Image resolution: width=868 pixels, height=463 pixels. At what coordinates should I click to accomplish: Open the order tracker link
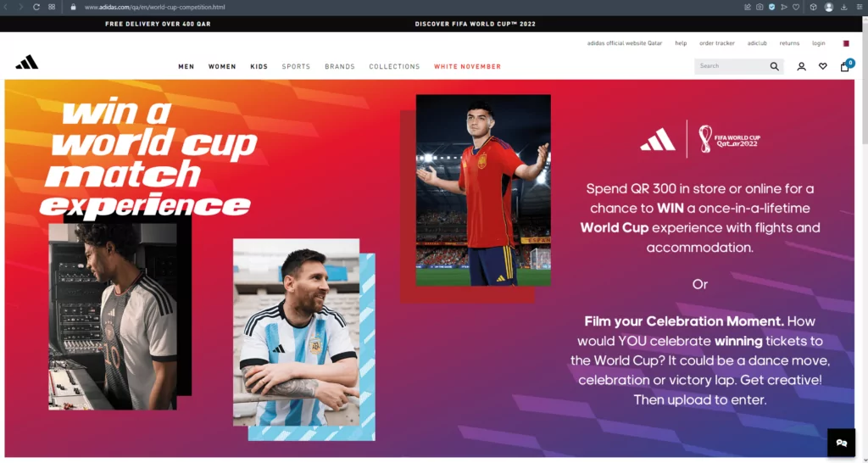(x=717, y=43)
